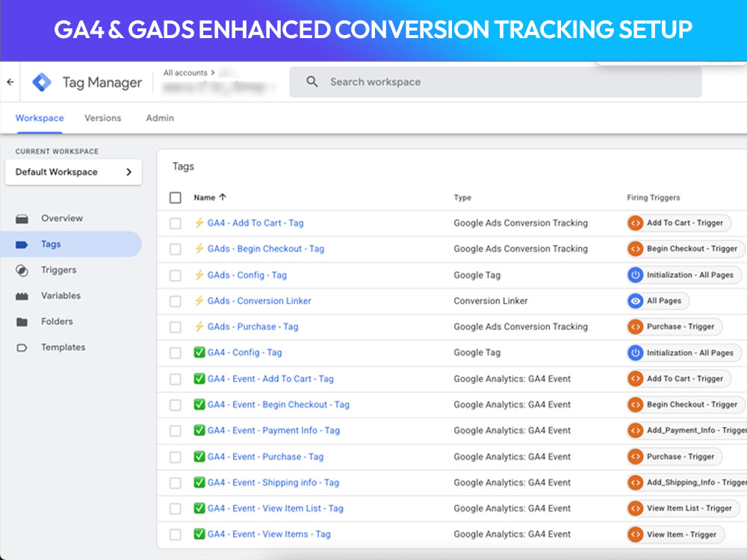Open Overview in the sidebar

62,218
